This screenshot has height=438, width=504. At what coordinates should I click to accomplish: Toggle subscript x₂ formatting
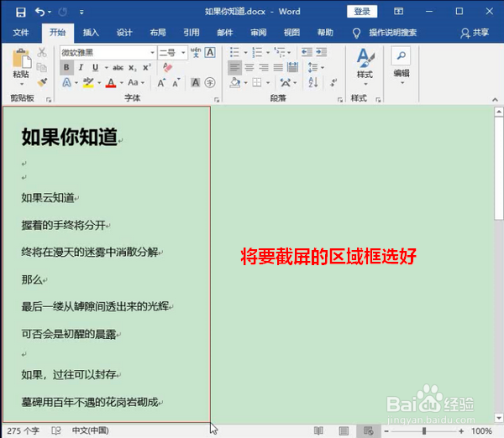(133, 67)
